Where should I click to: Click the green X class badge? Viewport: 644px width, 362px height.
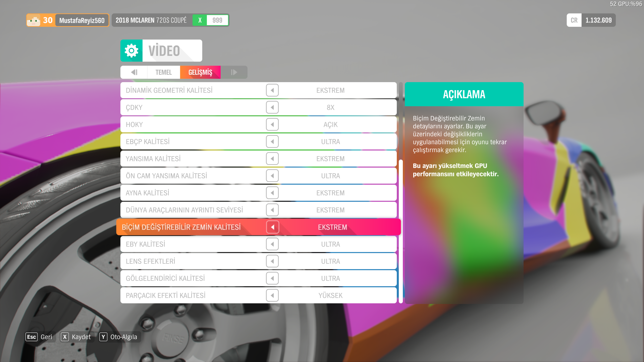(x=200, y=20)
